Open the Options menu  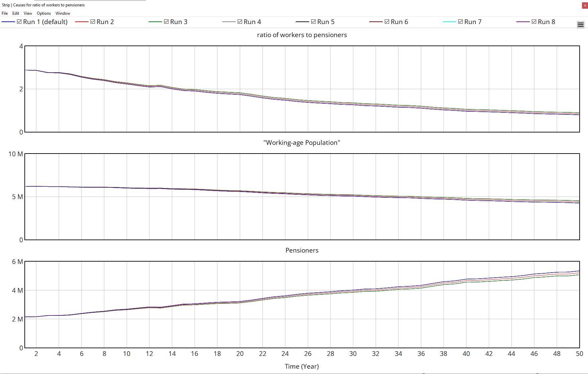(x=43, y=13)
